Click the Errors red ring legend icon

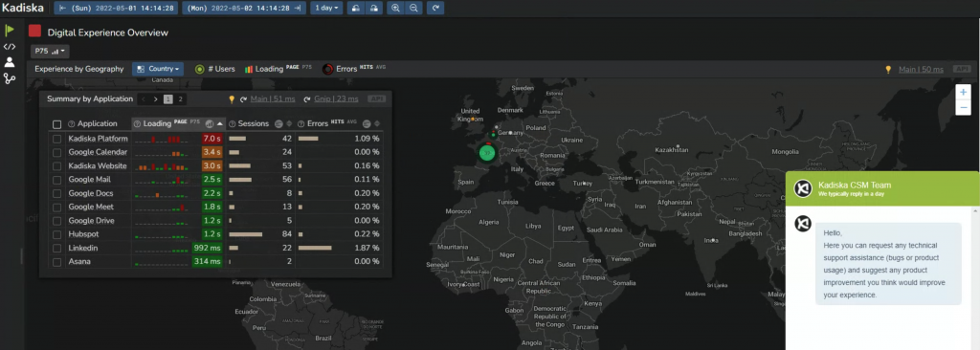tap(327, 70)
